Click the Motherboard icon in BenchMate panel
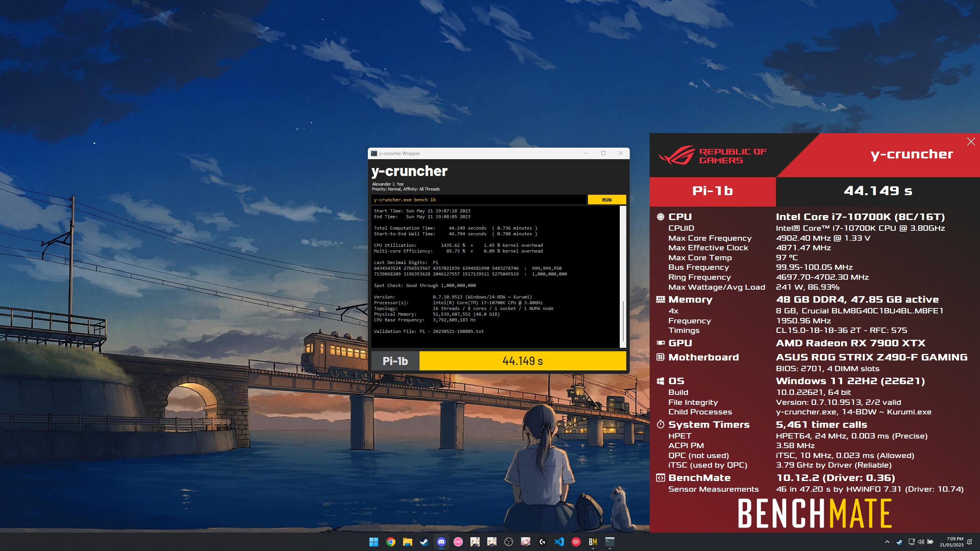Image resolution: width=980 pixels, height=551 pixels. [x=660, y=357]
